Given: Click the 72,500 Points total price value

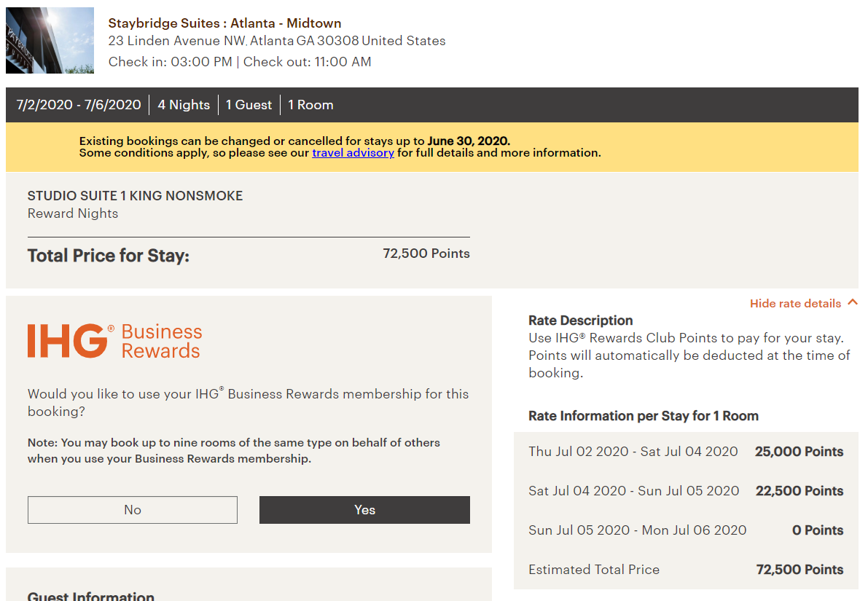Looking at the screenshot, I should click(x=426, y=254).
